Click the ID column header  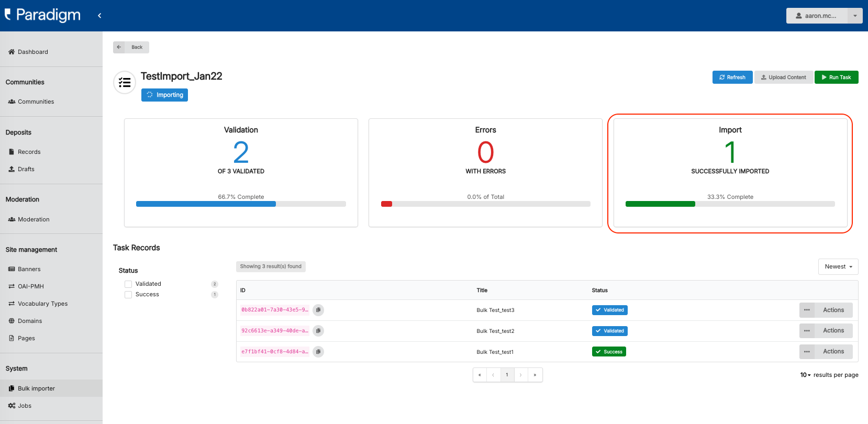pos(243,291)
